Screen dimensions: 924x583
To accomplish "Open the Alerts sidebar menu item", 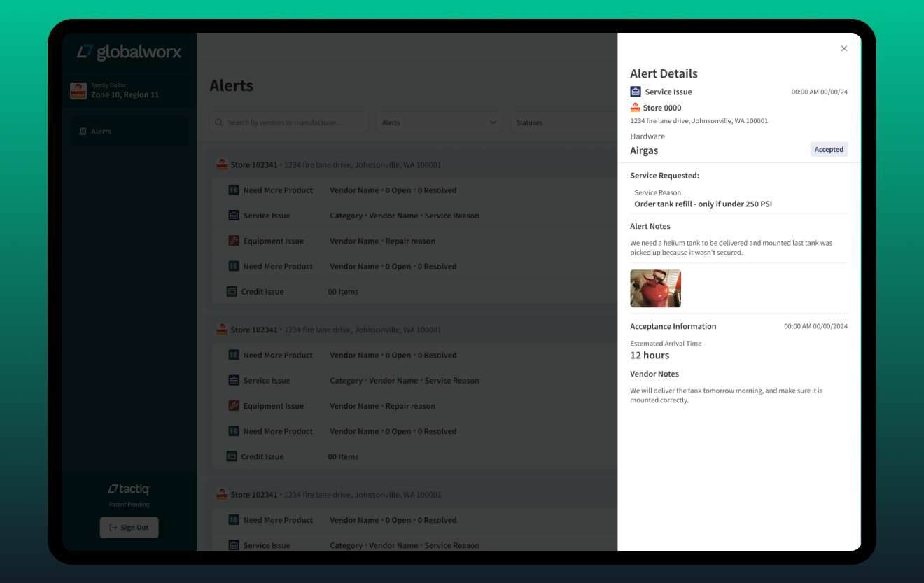I will pyautogui.click(x=129, y=132).
